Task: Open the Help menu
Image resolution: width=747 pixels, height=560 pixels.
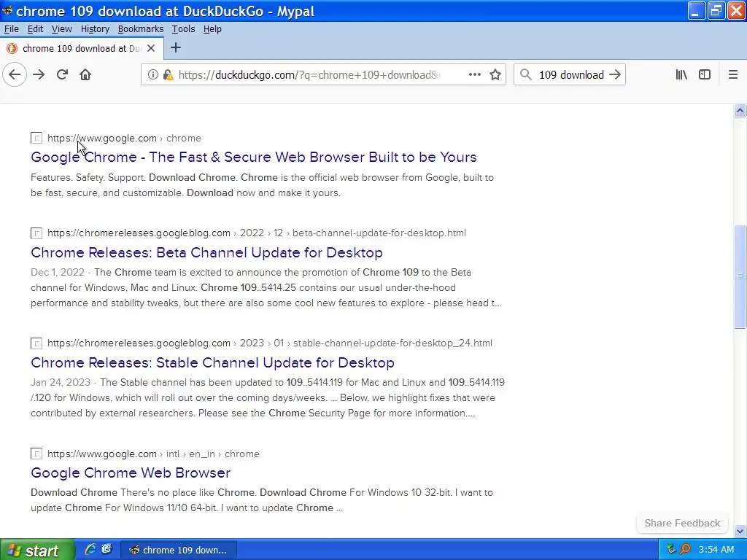Action: coord(212,29)
